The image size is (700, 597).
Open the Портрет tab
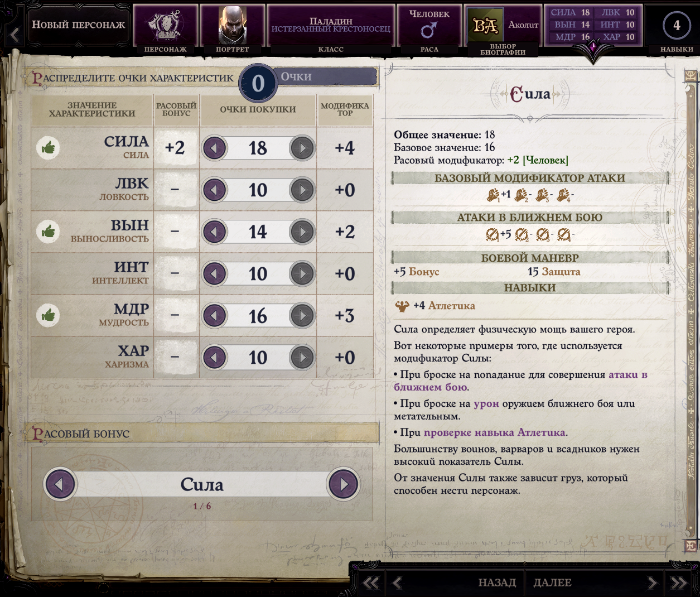click(x=232, y=29)
